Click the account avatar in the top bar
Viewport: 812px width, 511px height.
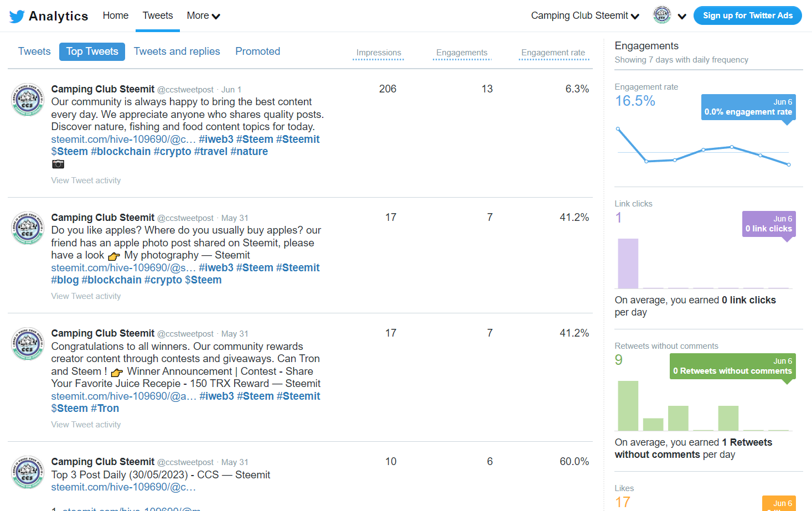662,15
